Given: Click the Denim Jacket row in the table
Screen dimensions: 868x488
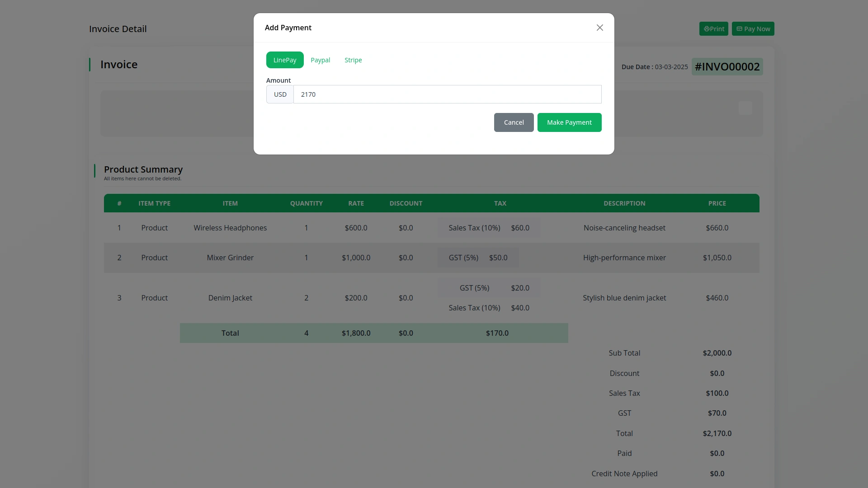Looking at the screenshot, I should pos(230,298).
